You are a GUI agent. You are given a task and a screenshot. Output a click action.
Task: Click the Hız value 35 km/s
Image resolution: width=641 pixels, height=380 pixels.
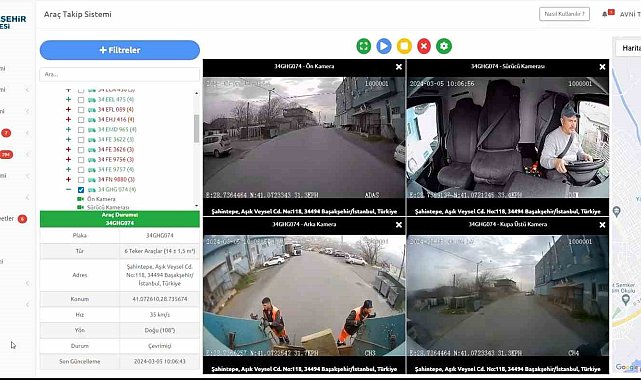[160, 315]
